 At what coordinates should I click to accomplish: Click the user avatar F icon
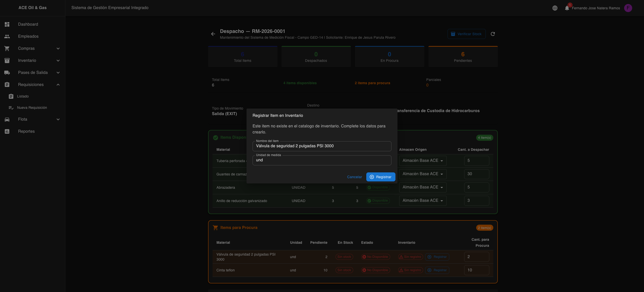[x=628, y=8]
